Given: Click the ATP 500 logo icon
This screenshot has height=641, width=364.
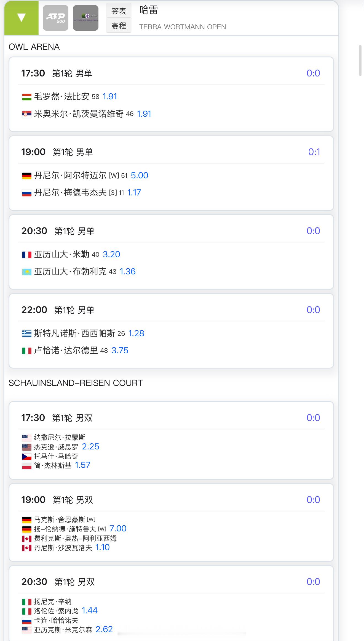Looking at the screenshot, I should coord(55,18).
